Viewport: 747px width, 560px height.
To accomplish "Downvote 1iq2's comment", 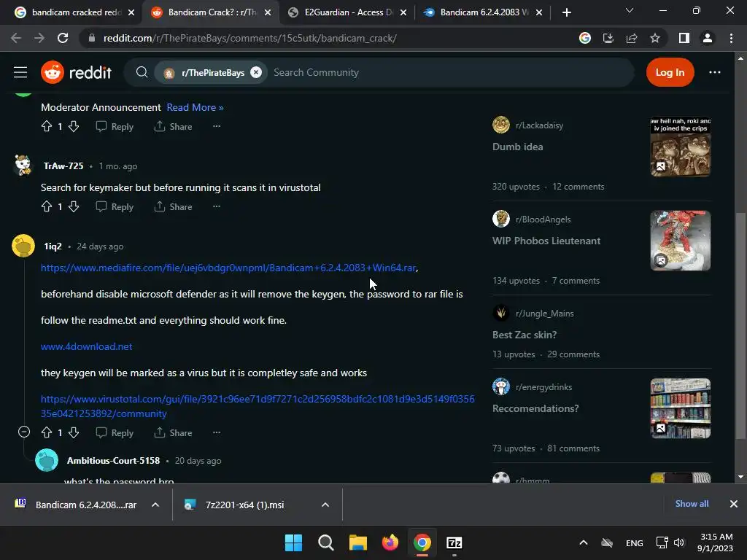I will click(74, 432).
